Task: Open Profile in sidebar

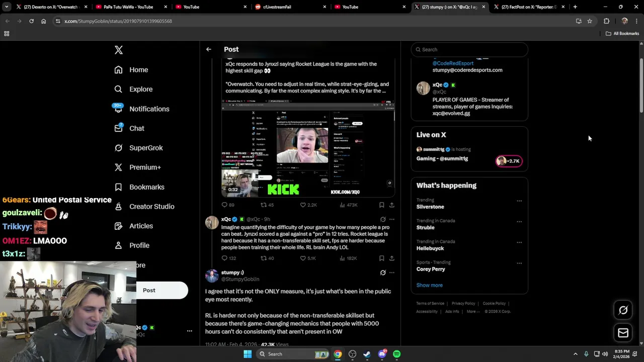Action: 132,245
